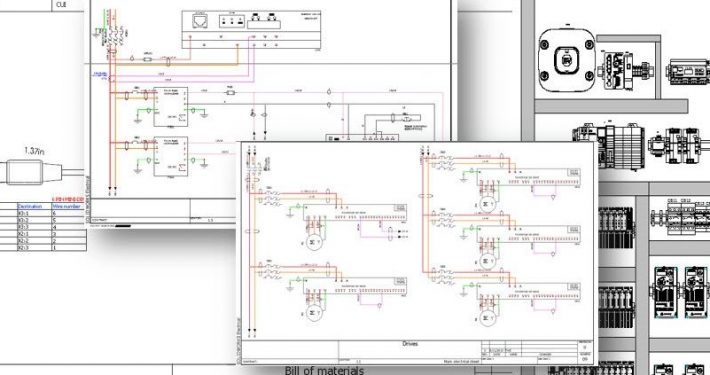Click the RJ45 port symbol in top schematic
The width and height of the screenshot is (710, 375).
coord(200,22)
